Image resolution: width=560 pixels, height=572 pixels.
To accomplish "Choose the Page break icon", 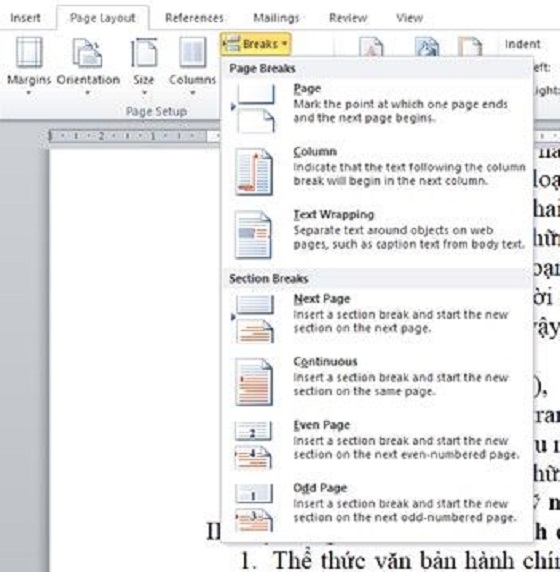I will 253,108.
